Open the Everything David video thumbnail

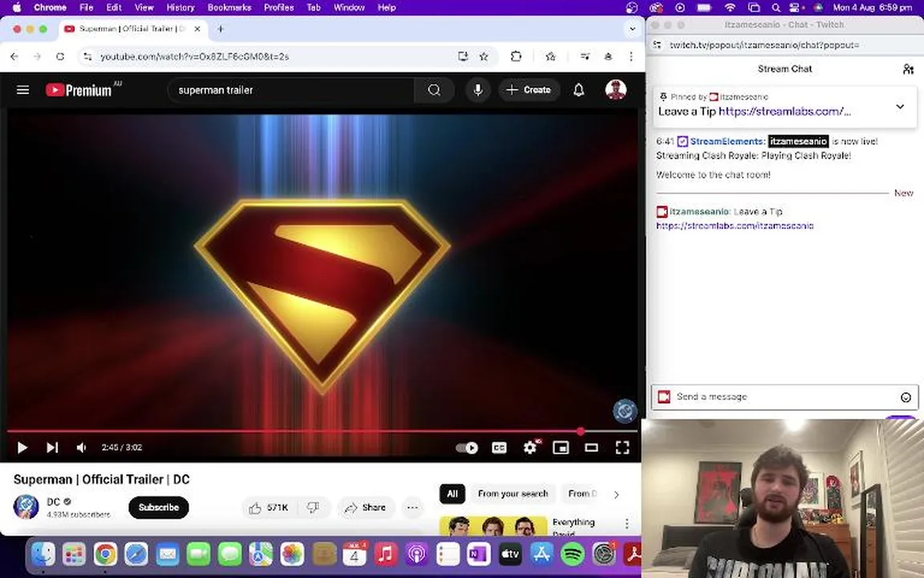coord(493,526)
